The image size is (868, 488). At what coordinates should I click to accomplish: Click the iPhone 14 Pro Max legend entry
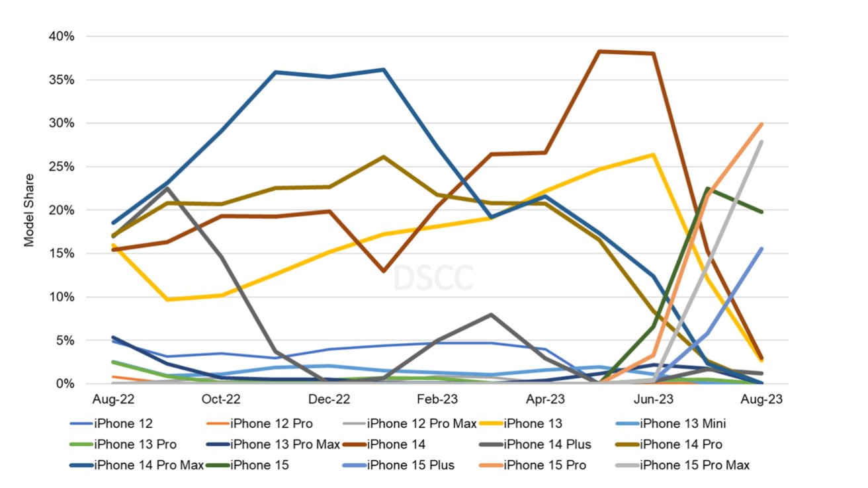[x=149, y=465]
